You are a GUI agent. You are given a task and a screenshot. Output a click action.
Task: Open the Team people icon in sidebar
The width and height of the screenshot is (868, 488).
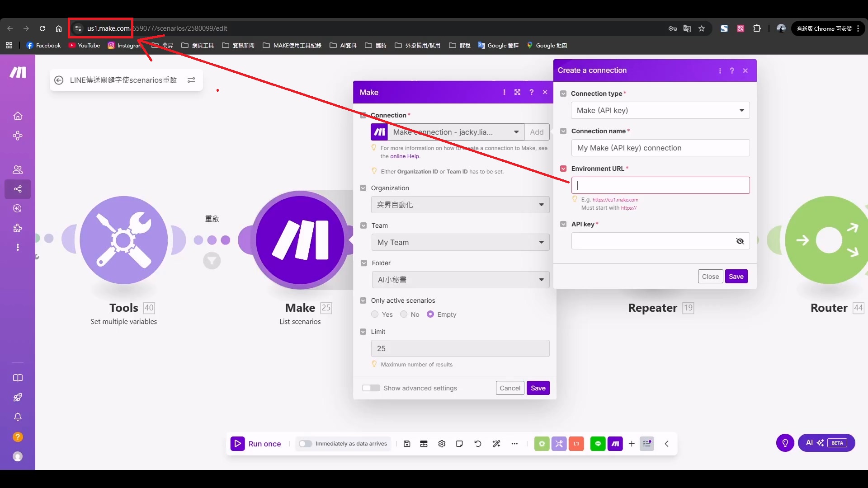[x=18, y=169]
